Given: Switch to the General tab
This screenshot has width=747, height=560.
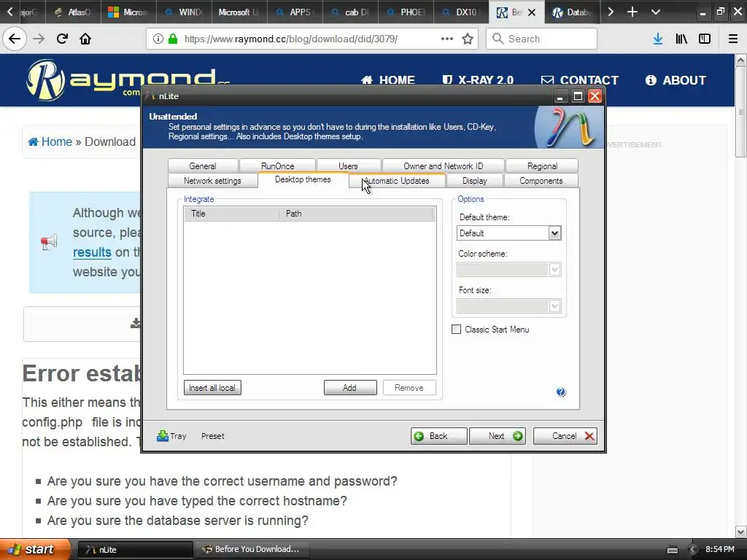Looking at the screenshot, I should click(203, 166).
